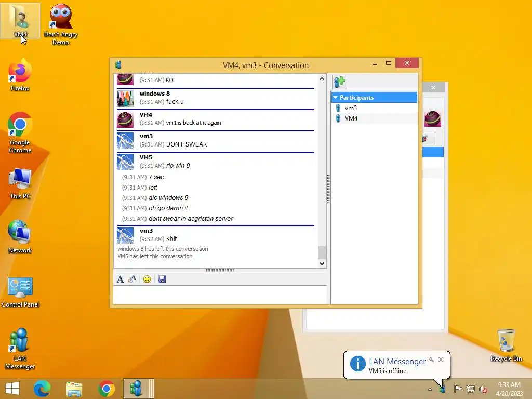Select the Google Chrome desktop shortcut
Screen dimensions: 532x399
(x=20, y=132)
